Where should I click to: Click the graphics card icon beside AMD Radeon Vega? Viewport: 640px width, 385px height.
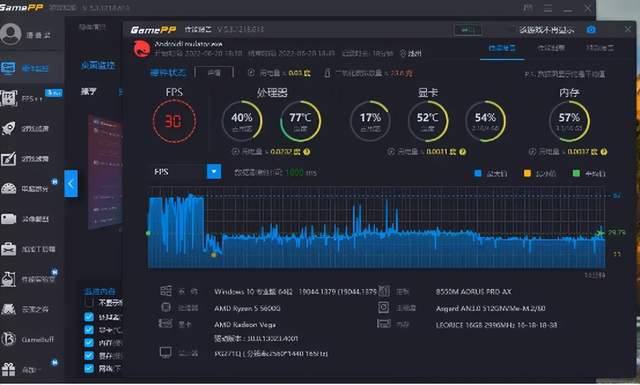click(165, 323)
